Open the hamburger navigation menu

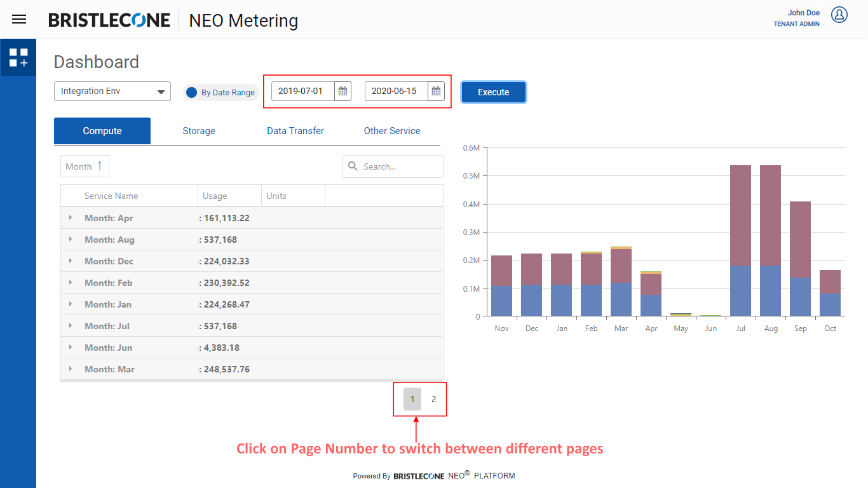[x=19, y=19]
